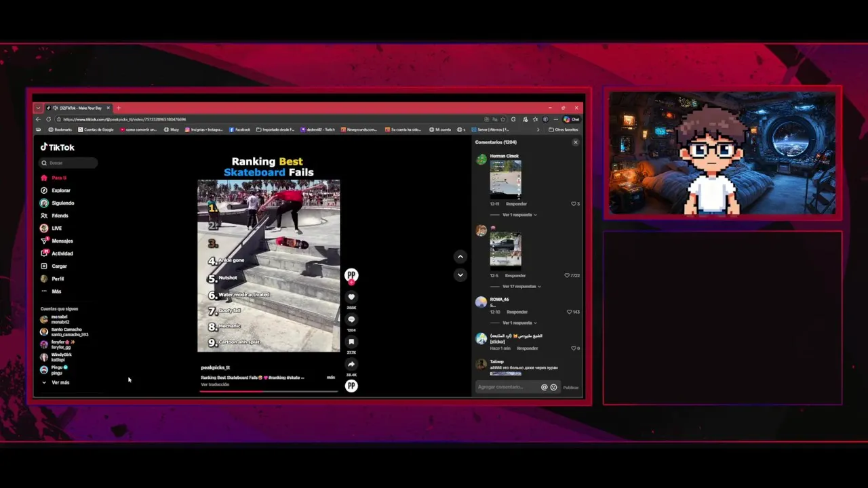Open Actividad notifications icon

pos(44,253)
